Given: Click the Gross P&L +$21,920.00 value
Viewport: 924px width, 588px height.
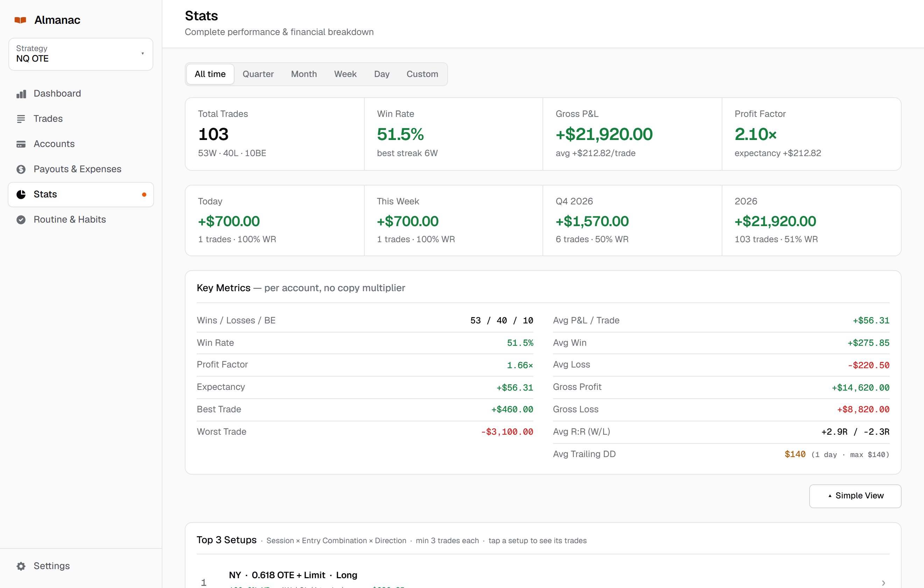Looking at the screenshot, I should (x=604, y=134).
